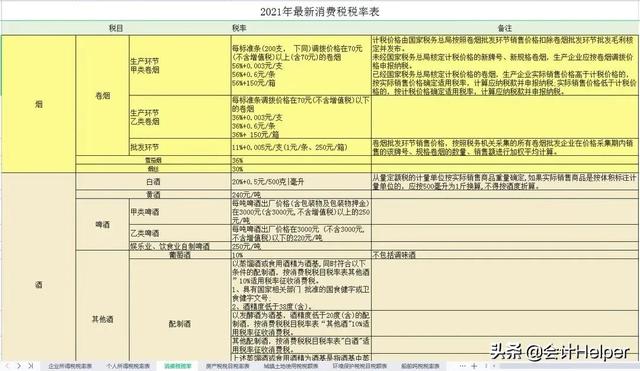
Task: Select the cell starting 以蒸馏酒或食用酒精为酒基
Action: (x=301, y=284)
